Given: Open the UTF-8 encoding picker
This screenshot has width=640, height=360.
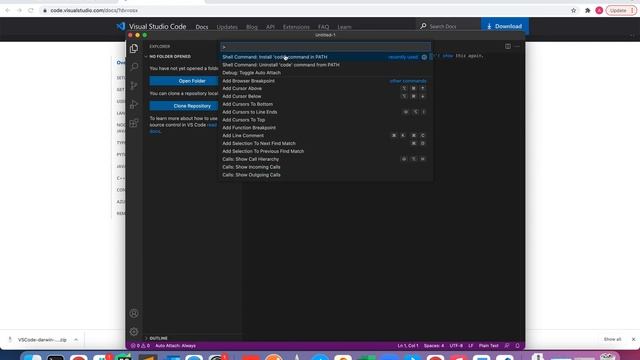Looking at the screenshot, I should pos(456,346).
